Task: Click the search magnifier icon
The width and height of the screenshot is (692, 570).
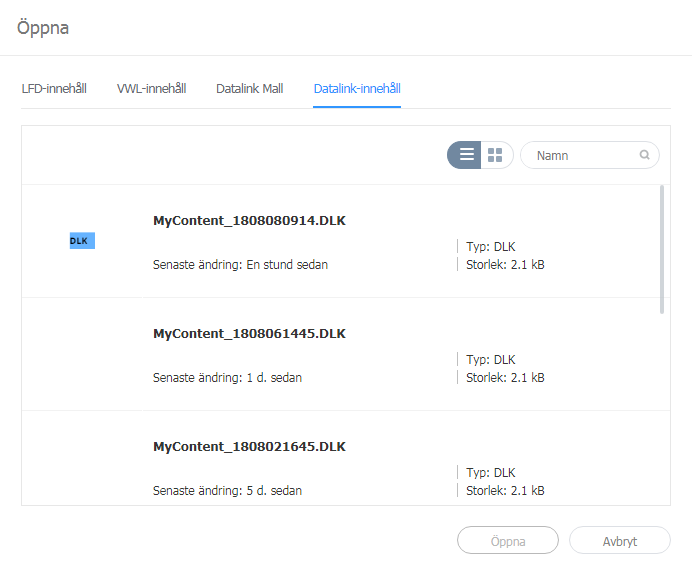Action: (x=645, y=155)
